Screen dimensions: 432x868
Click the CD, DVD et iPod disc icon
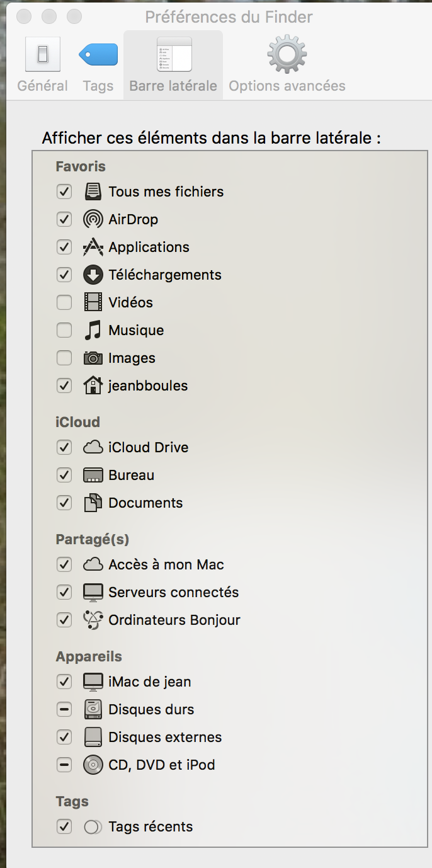93,765
